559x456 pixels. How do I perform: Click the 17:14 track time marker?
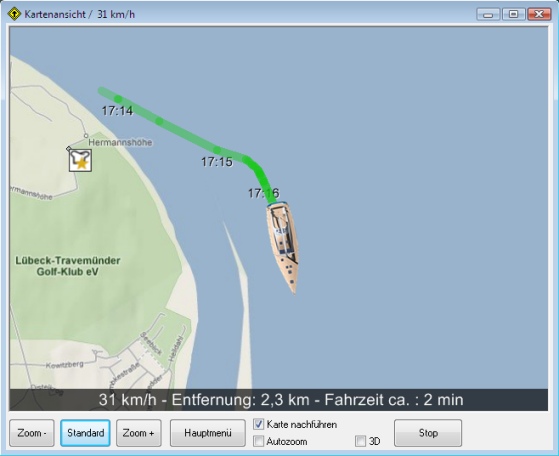coord(117,111)
